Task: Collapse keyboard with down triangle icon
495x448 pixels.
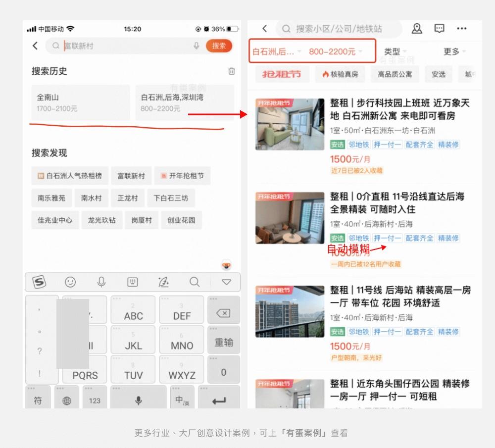Action: tap(226, 282)
